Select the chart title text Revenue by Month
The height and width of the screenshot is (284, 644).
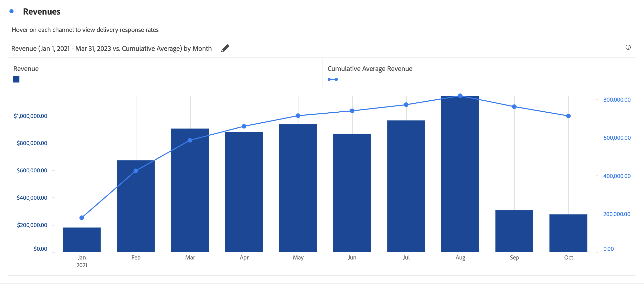pos(111,49)
